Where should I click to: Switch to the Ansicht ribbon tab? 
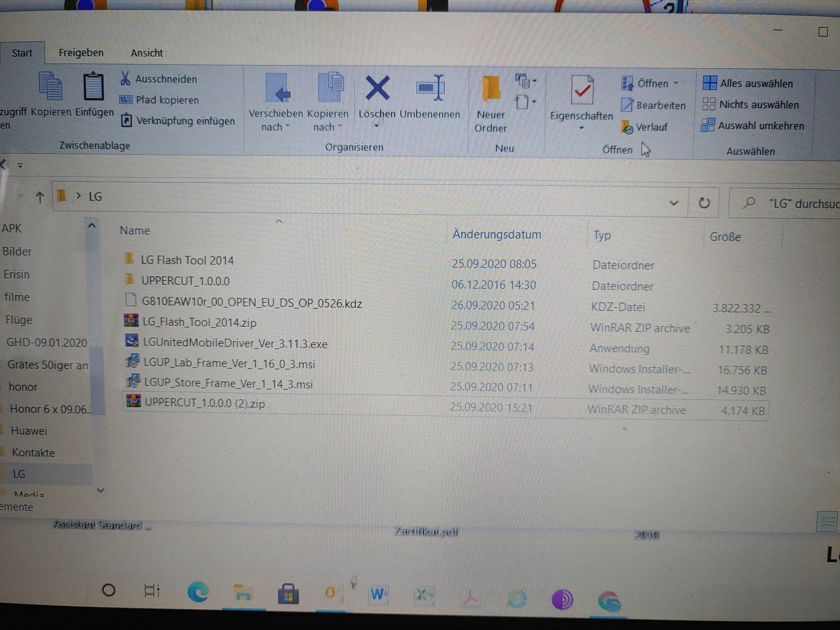[x=147, y=53]
